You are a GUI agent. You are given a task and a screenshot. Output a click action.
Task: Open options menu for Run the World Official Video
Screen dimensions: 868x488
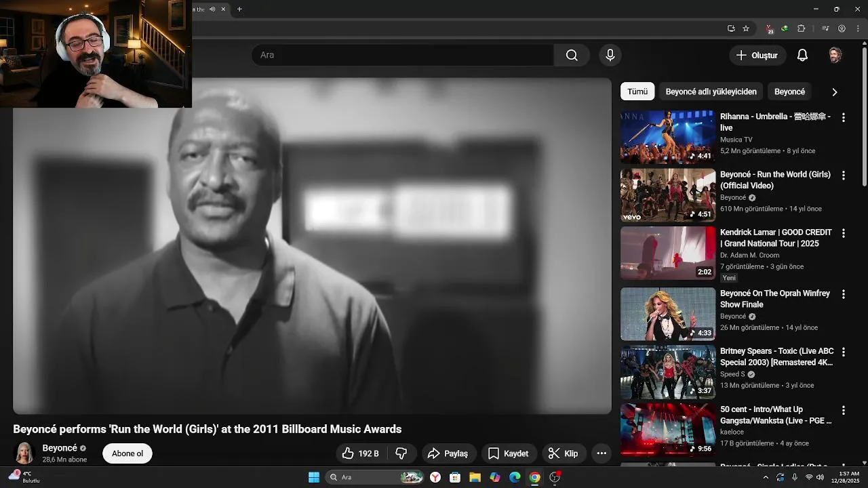844,175
